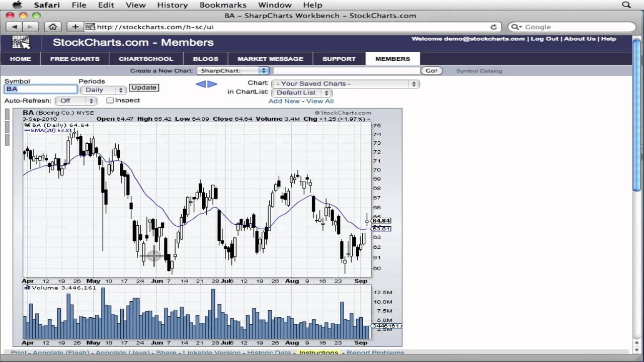The image size is (644, 362).
Task: Go to previous chart with left blue arrow
Action: pyautogui.click(x=201, y=84)
